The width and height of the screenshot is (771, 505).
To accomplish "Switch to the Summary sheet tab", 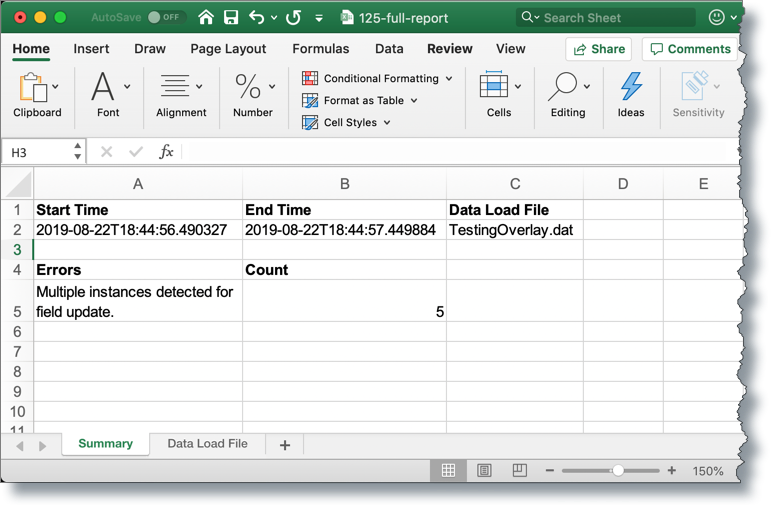I will click(x=106, y=444).
